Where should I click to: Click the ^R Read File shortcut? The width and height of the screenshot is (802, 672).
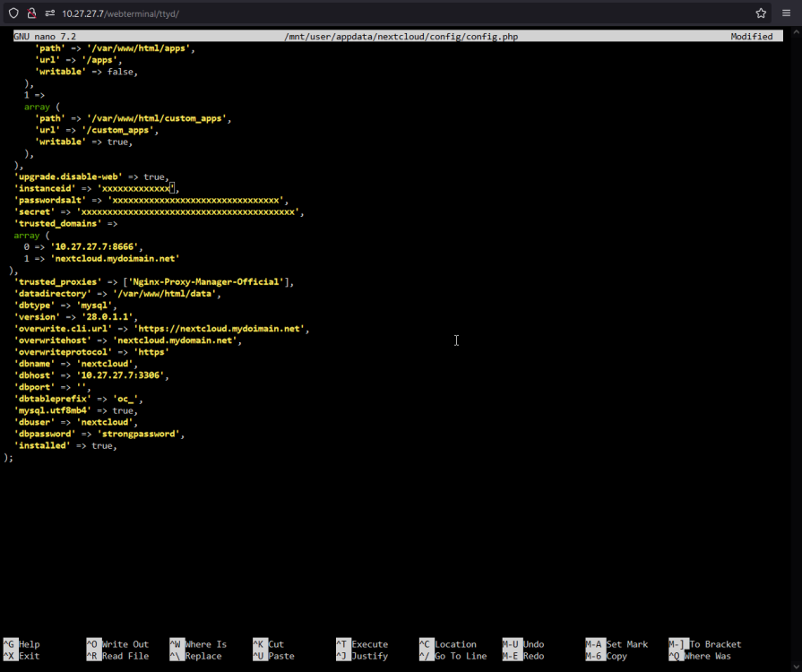pyautogui.click(x=117, y=656)
